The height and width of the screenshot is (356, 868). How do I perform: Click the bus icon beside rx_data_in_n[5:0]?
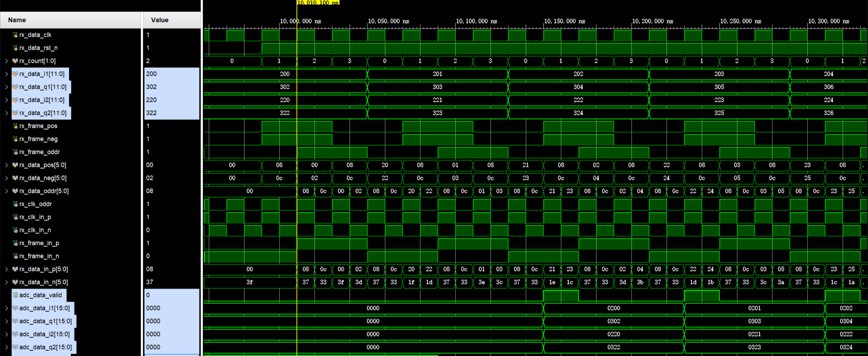[x=15, y=282]
